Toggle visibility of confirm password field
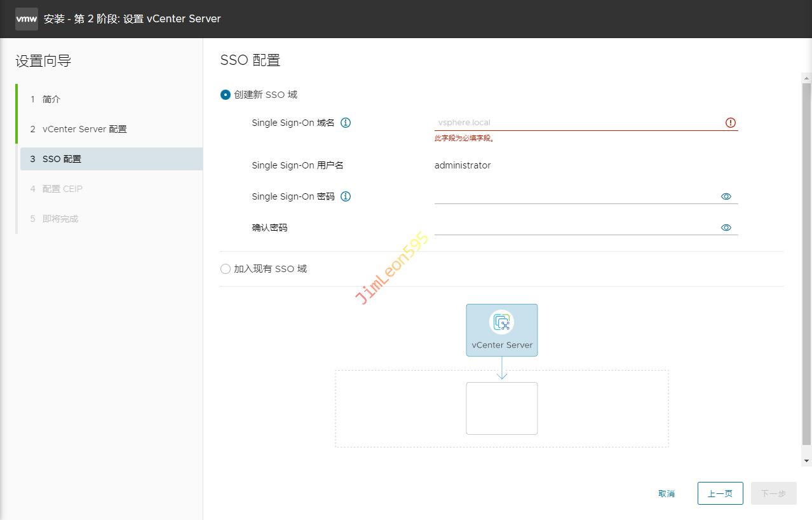 (x=726, y=228)
